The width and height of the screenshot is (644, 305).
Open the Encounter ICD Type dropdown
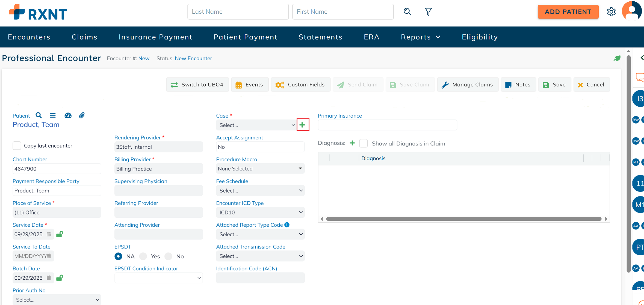click(260, 212)
